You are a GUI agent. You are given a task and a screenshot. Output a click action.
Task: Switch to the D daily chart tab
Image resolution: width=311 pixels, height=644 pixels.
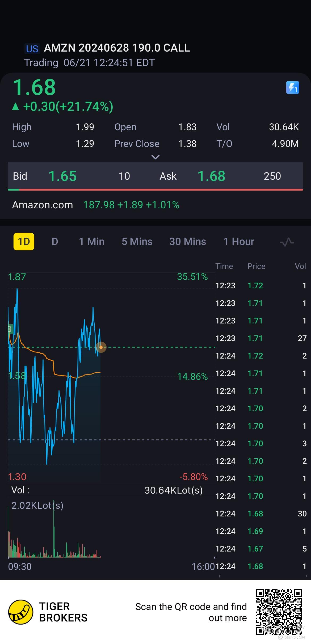point(55,242)
